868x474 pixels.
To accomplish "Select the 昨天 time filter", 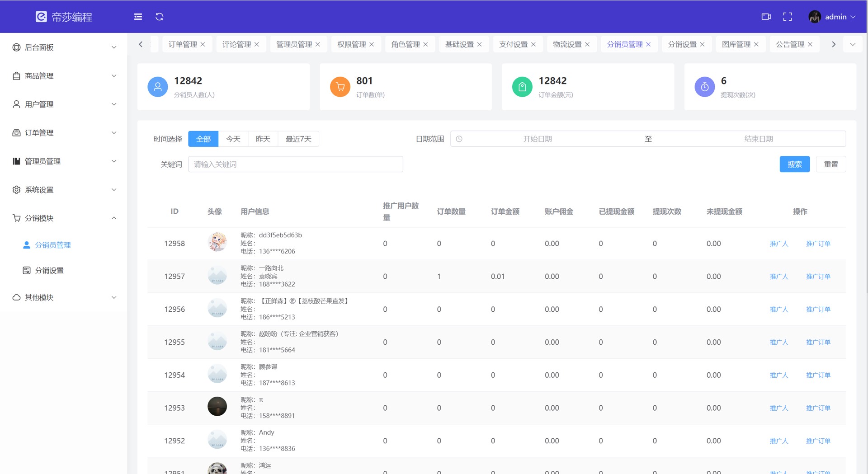I will click(263, 139).
